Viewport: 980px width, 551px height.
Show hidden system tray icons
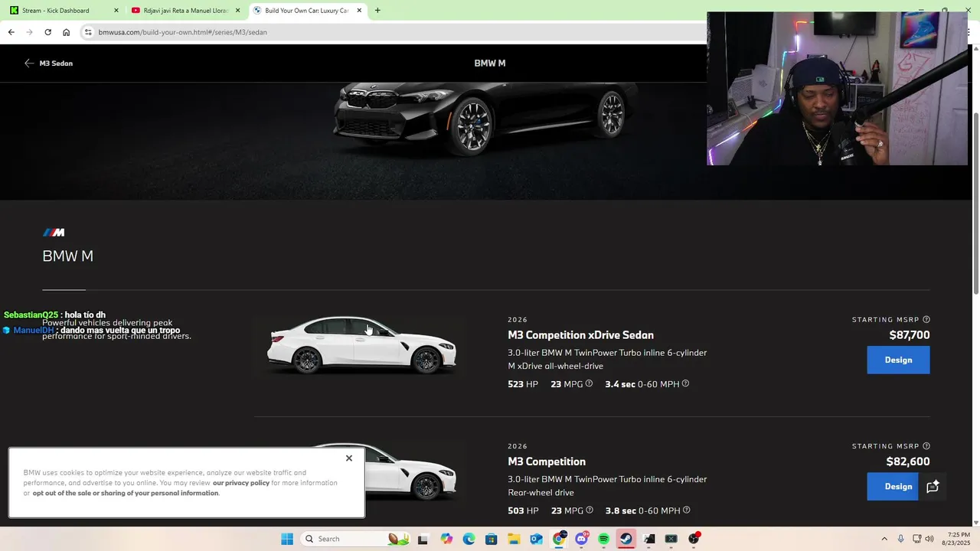[884, 539]
